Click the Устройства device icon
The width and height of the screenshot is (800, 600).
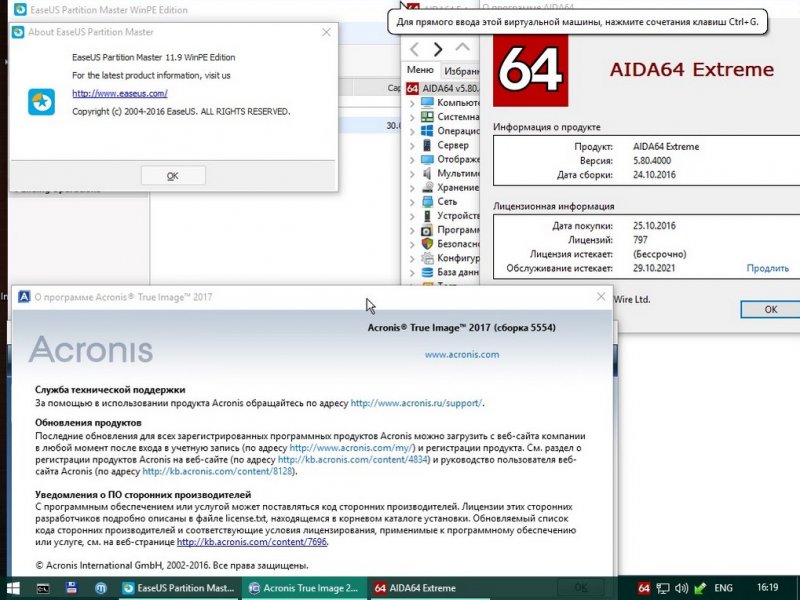tap(427, 216)
